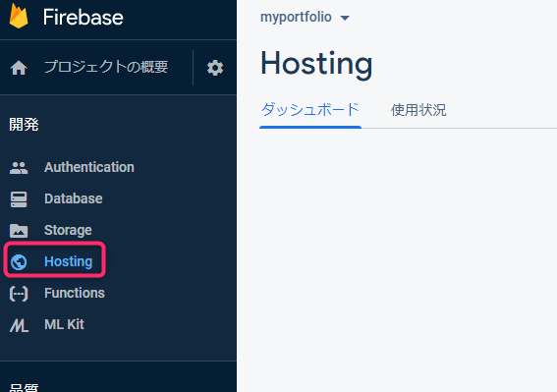Open Database in the sidebar
Screen dimensions: 557x392
73,198
